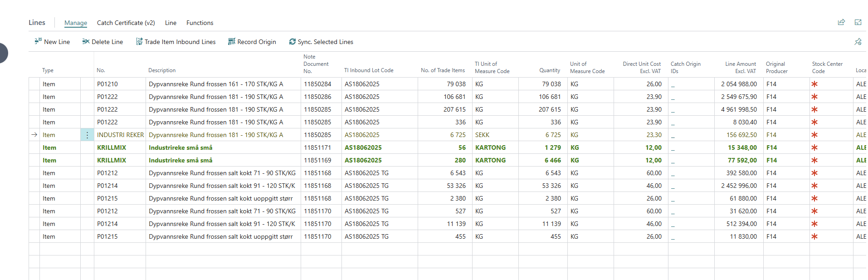Click the Record Origin icon

pos(232,42)
